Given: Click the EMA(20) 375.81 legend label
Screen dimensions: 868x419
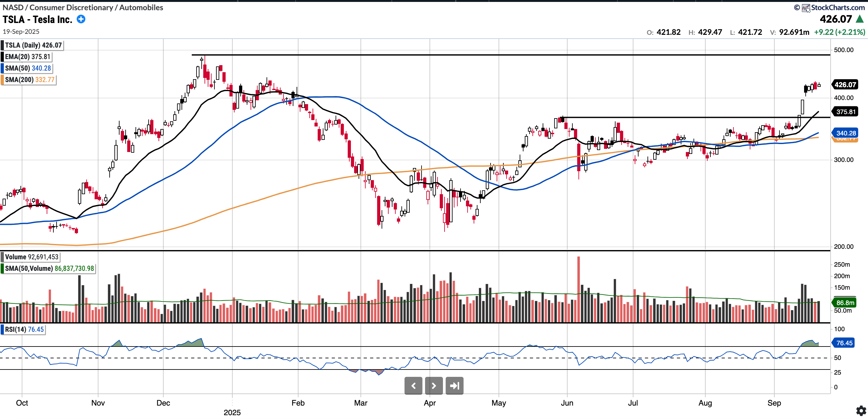Looking at the screenshot, I should click(27, 57).
